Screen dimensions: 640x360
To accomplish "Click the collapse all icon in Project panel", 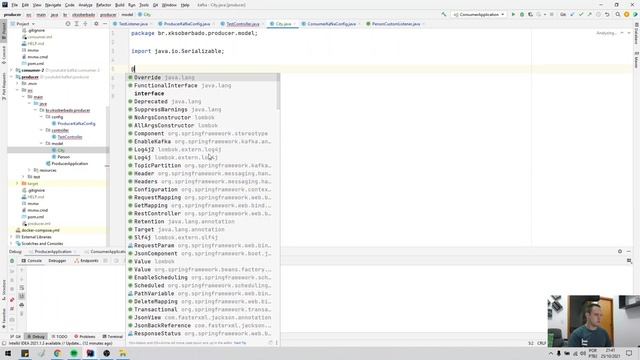I will [x=85, y=24].
